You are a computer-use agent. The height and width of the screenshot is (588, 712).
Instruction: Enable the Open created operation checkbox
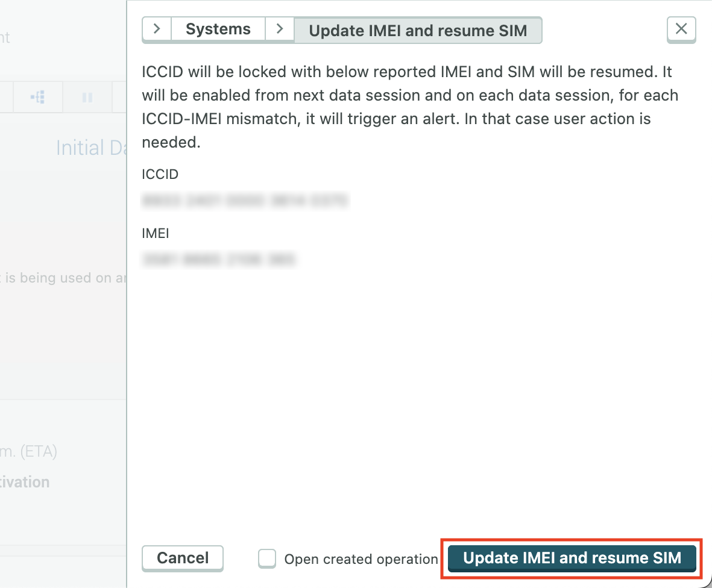[267, 558]
